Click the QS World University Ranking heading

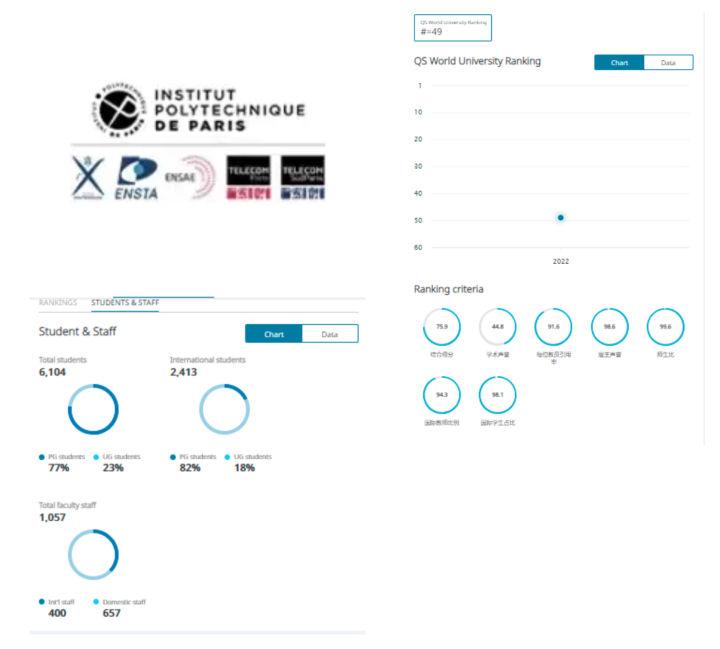[x=477, y=61]
